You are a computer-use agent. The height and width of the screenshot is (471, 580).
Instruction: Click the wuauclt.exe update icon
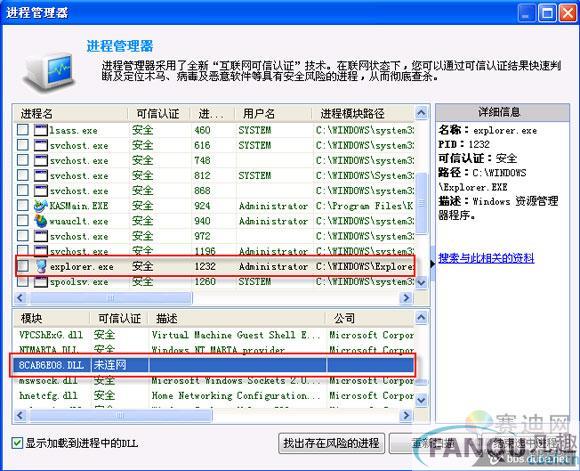tap(40, 221)
